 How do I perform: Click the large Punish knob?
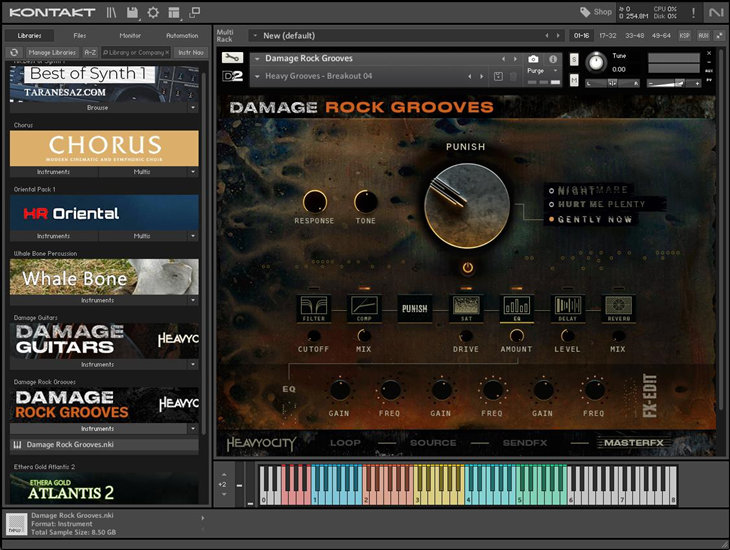465,205
